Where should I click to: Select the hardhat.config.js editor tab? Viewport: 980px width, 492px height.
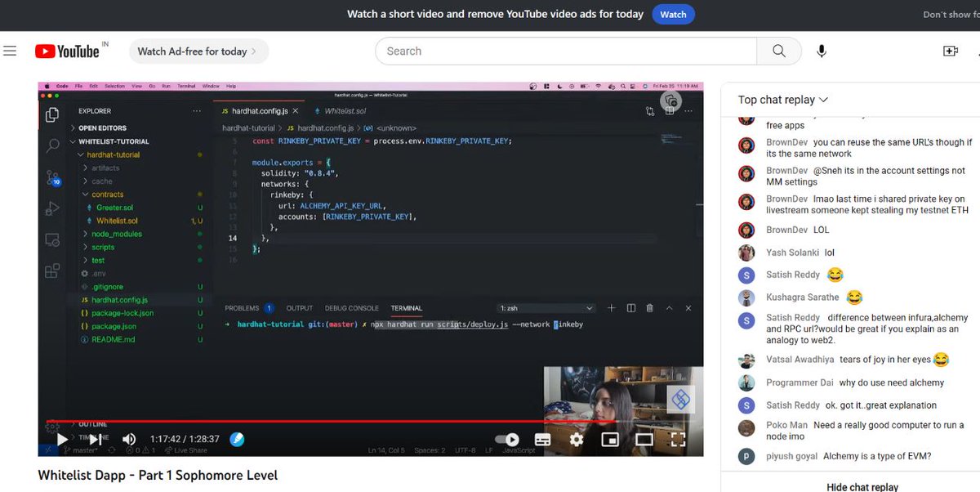(261, 110)
